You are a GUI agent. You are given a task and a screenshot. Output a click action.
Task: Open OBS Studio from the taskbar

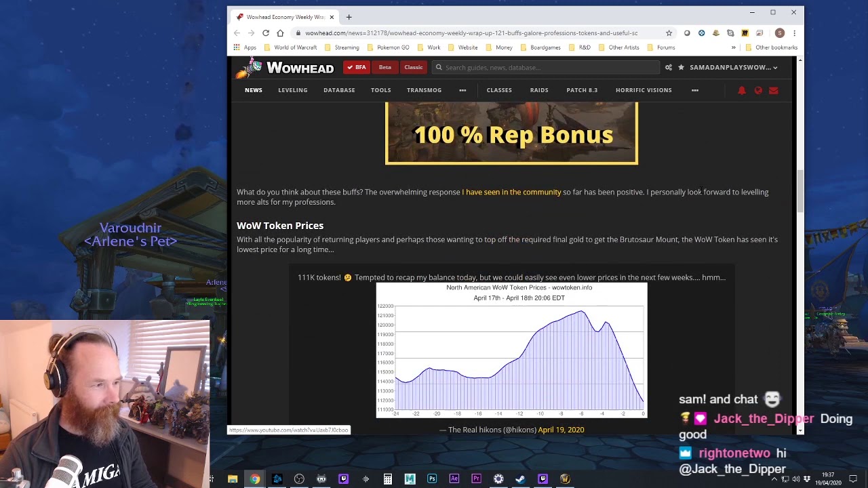click(299, 479)
